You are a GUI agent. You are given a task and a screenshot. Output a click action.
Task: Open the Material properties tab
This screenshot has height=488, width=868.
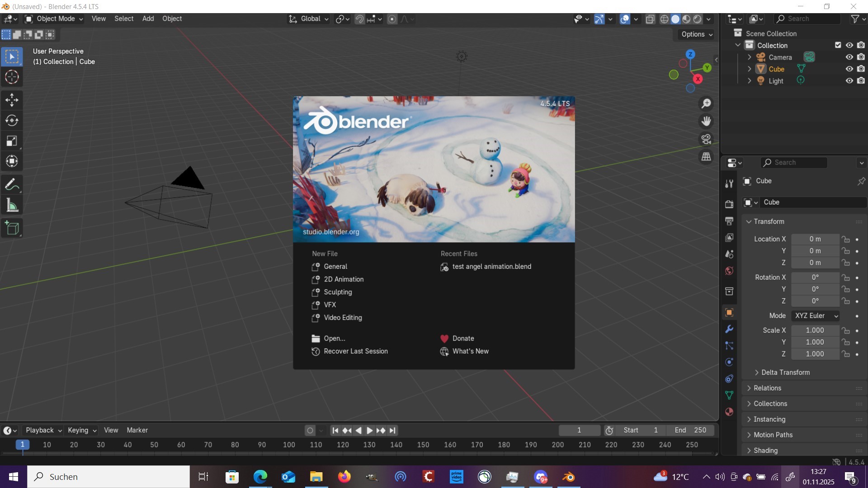(729, 412)
